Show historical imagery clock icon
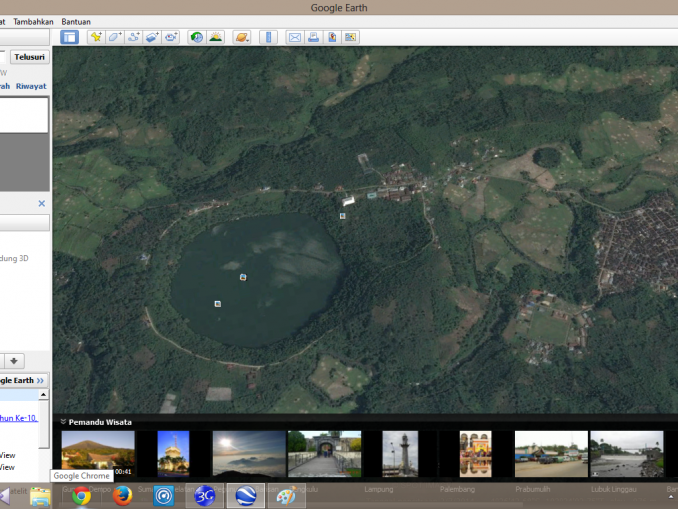The width and height of the screenshot is (678, 509). (x=196, y=37)
